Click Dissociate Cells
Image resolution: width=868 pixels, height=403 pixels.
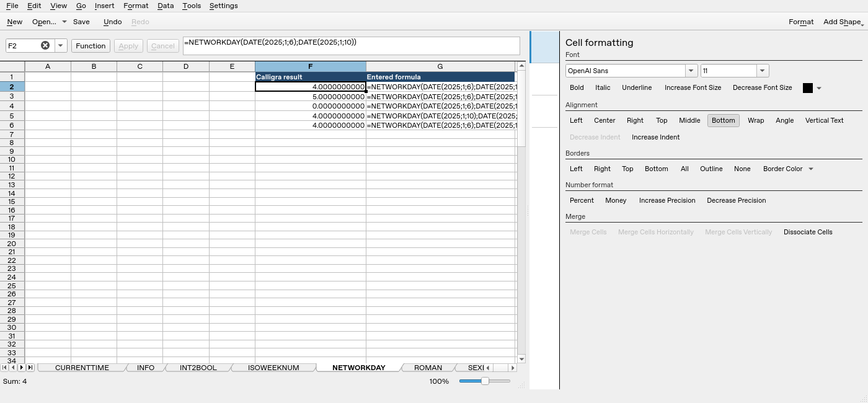808,232
